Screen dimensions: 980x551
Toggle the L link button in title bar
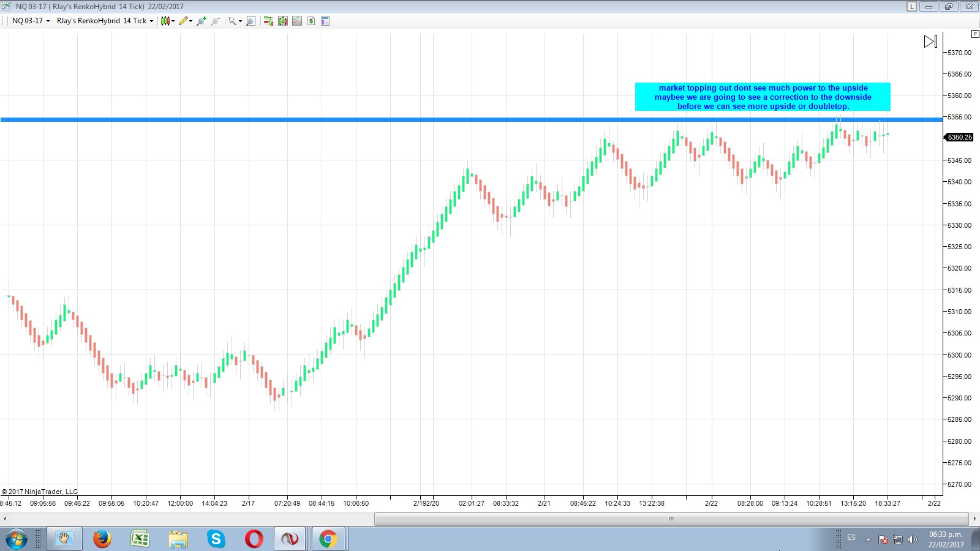[912, 7]
